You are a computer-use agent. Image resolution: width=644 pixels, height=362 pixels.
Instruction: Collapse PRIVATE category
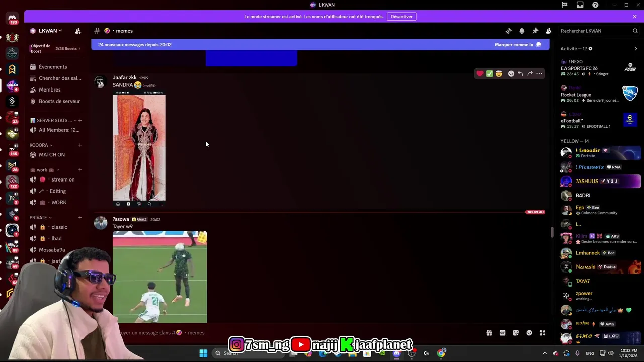coord(41,217)
